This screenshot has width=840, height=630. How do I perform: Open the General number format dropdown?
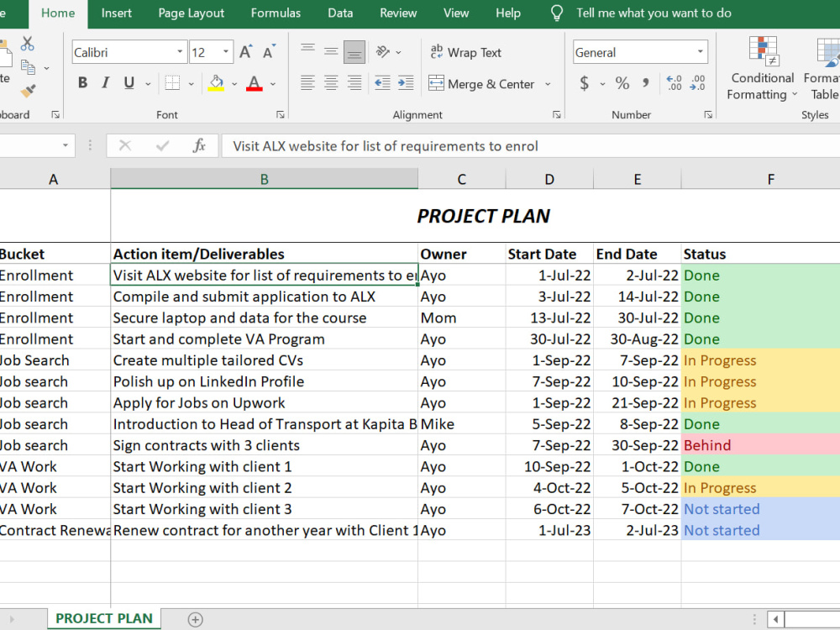(701, 52)
